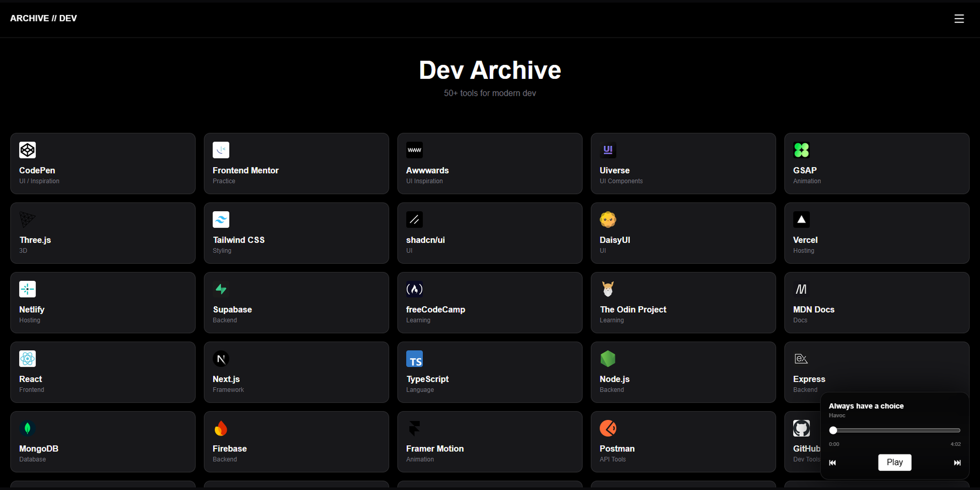Click the Postman orange icon
Image resolution: width=980 pixels, height=490 pixels.
tap(608, 428)
